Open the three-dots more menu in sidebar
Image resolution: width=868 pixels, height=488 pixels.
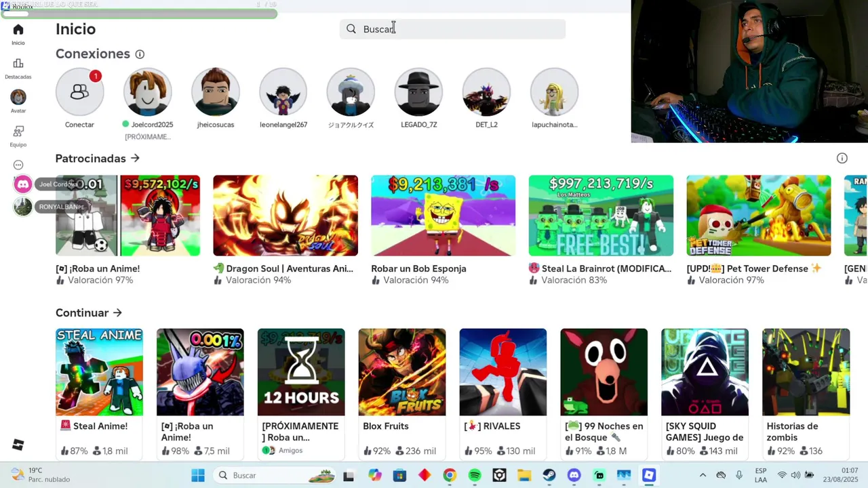(x=18, y=165)
